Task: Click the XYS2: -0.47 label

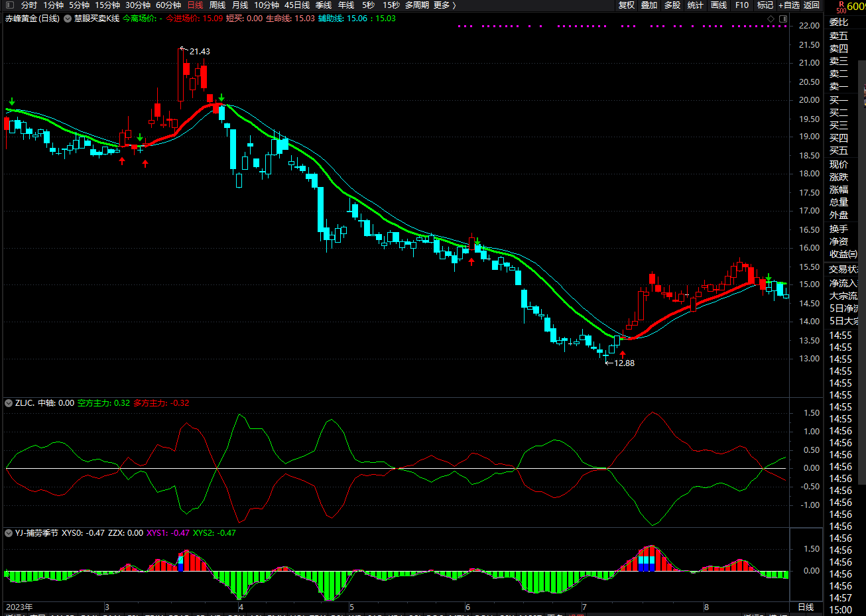Action: tap(214, 532)
